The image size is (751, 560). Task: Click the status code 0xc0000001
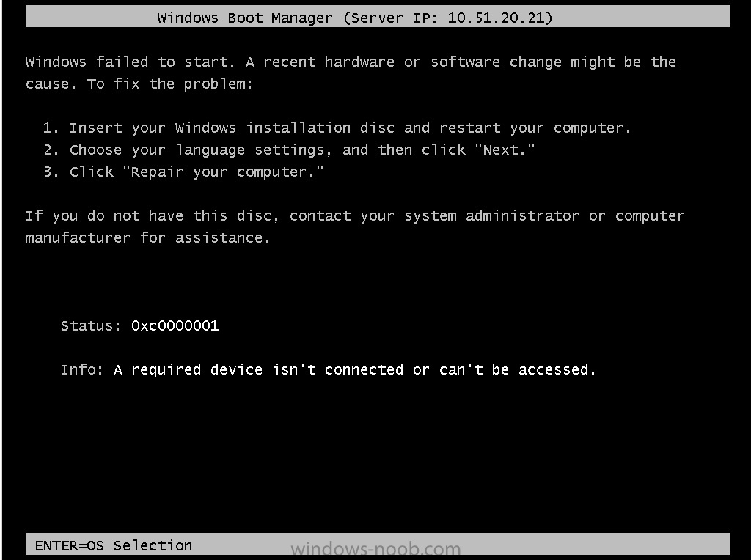175,325
